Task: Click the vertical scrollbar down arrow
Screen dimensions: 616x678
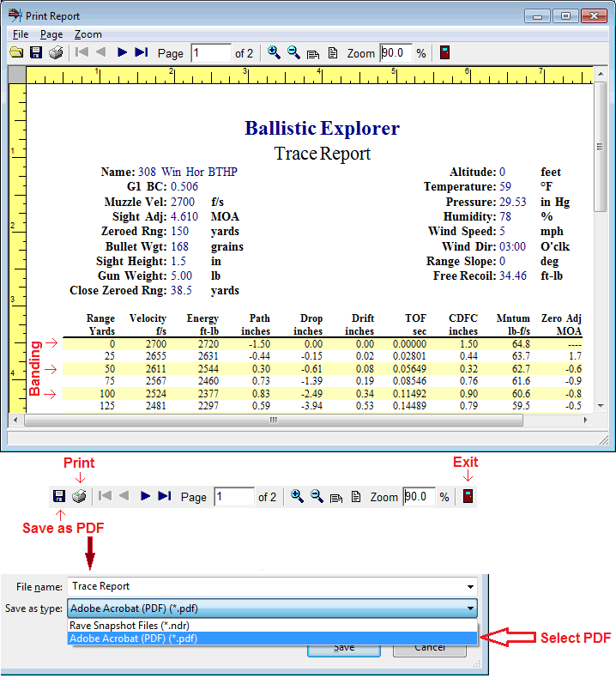Action: coord(601,406)
